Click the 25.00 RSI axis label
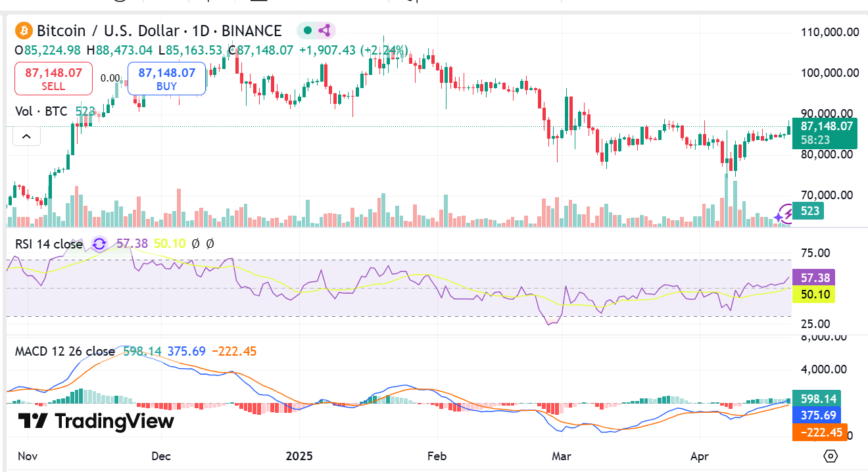Screen dimensions: 868x472 [x=816, y=323]
